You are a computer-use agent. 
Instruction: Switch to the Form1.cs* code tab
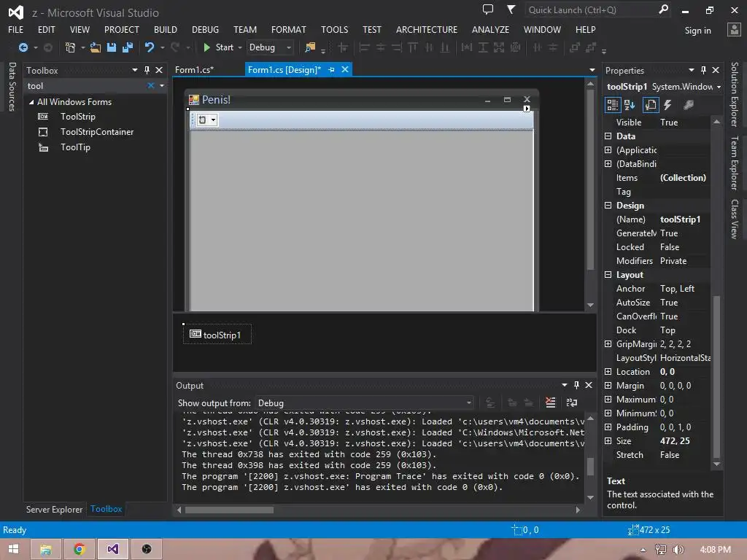point(194,70)
